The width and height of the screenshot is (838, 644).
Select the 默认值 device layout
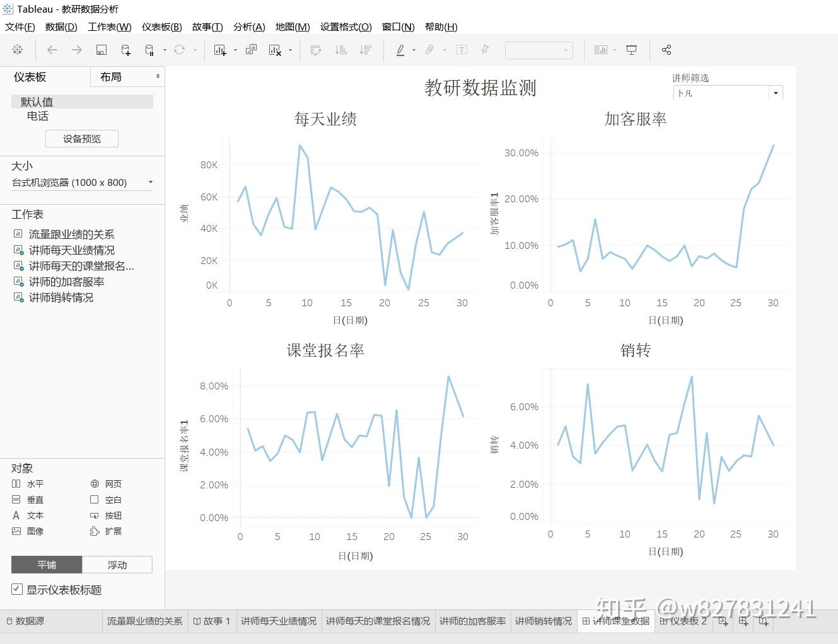coord(82,101)
